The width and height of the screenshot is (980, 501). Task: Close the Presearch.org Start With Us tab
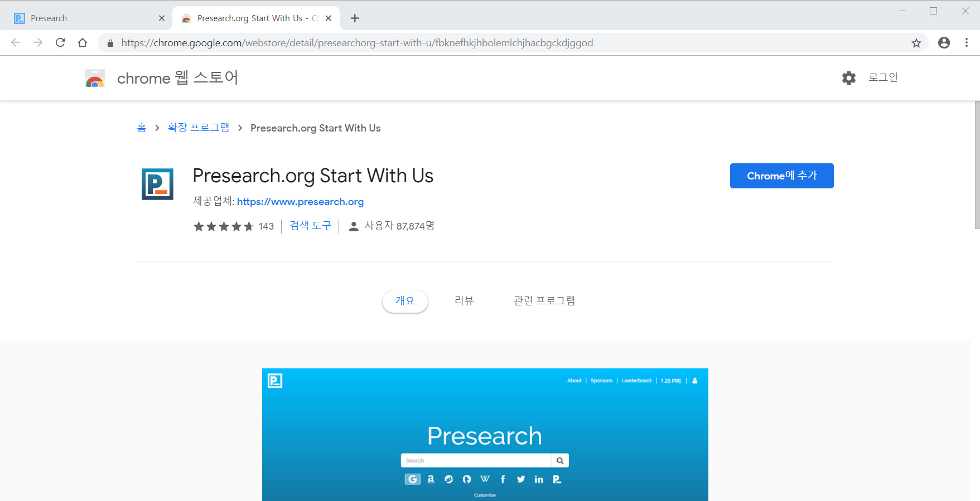coord(329,18)
